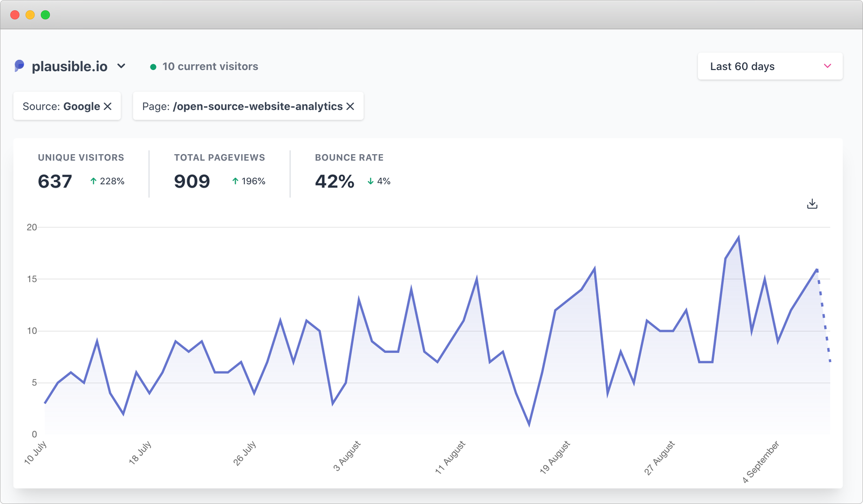863x504 pixels.
Task: Remove the /open-source-website-analytics page filter
Action: [350, 106]
